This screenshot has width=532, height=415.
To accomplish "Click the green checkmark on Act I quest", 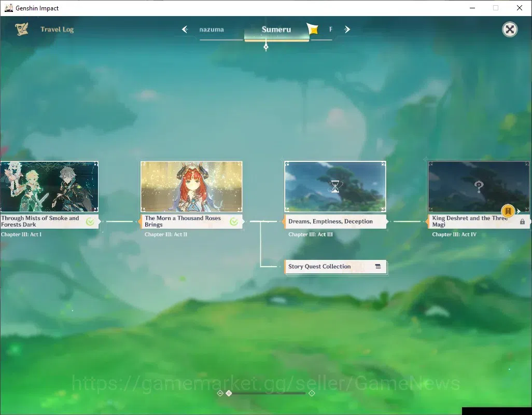I will (x=90, y=222).
